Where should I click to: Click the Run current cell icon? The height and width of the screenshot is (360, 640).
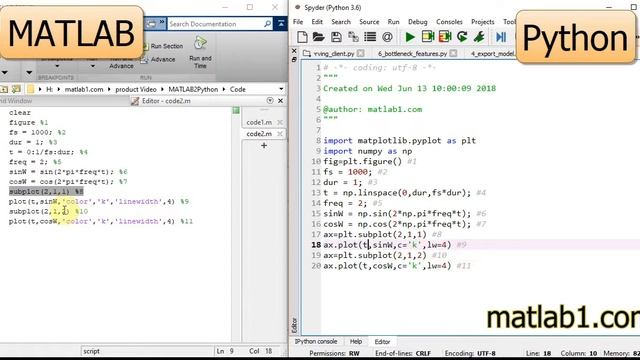[428, 37]
